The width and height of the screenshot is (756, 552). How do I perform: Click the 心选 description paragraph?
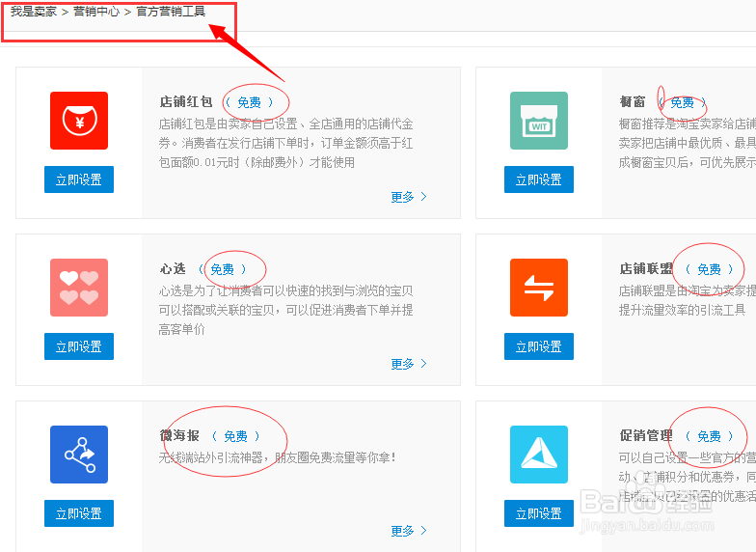[x=285, y=311]
